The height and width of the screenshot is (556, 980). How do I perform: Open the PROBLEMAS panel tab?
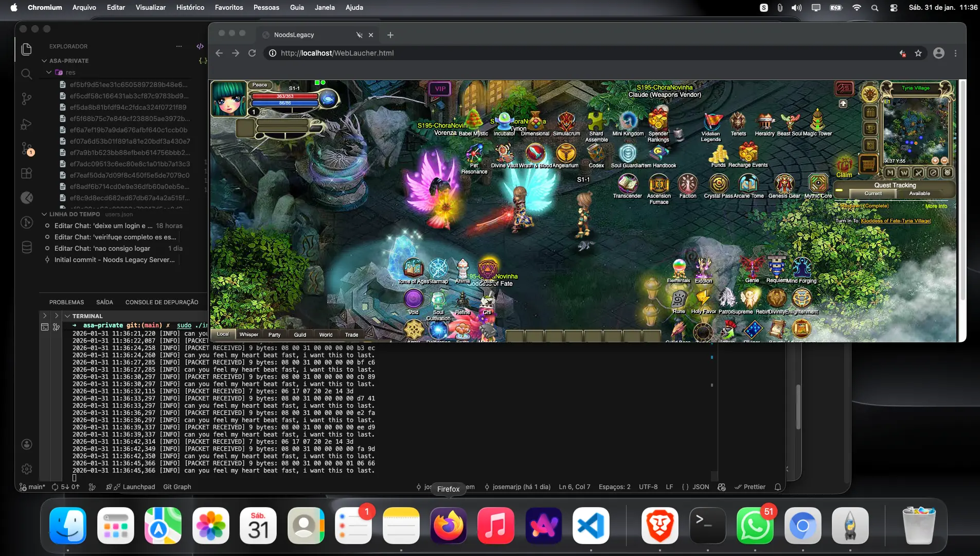click(66, 302)
